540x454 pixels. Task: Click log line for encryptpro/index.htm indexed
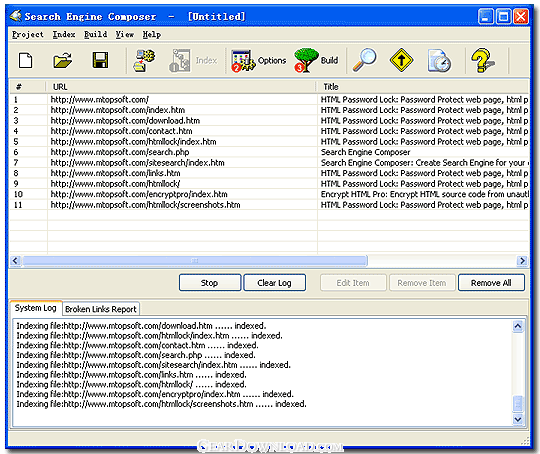(155, 394)
